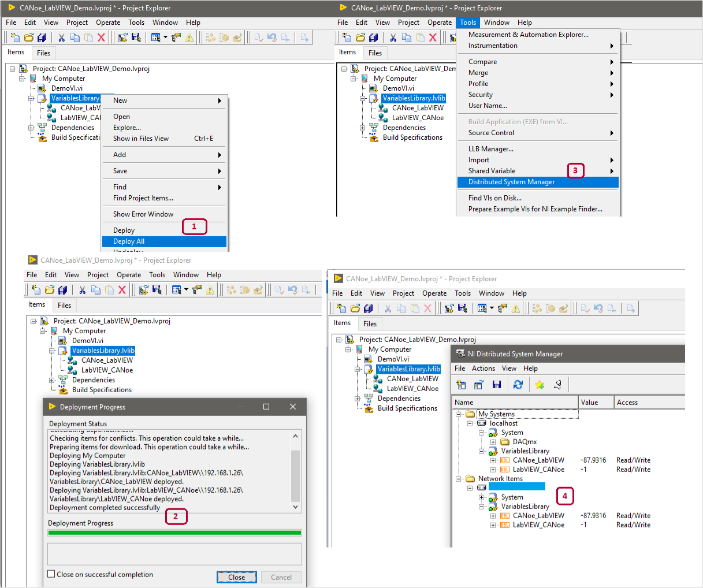Viewport: 703px width, 588px height.
Task: Open the Shared Variable submenu in Tools
Action: [x=492, y=171]
